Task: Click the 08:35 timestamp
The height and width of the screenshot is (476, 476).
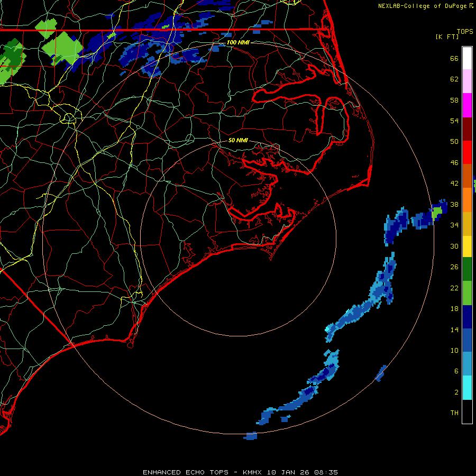Action: tap(326, 472)
